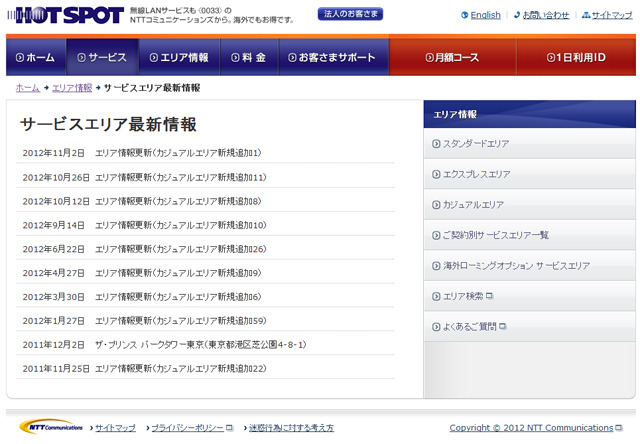Click the external-link icon next to よくあるご質問
Image resolution: width=640 pixels, height=444 pixels.
502,326
